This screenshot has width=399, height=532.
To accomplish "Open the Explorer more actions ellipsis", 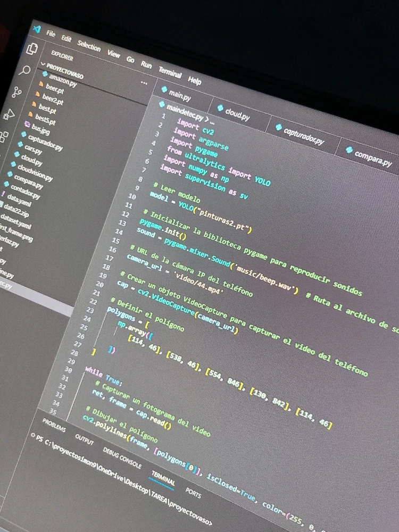I will coord(144,83).
